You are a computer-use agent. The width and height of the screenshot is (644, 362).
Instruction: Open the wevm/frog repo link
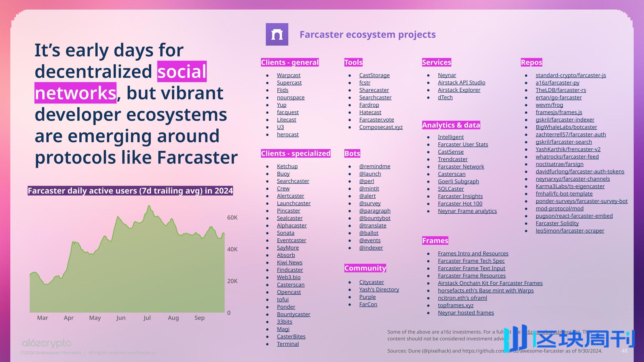click(x=549, y=105)
